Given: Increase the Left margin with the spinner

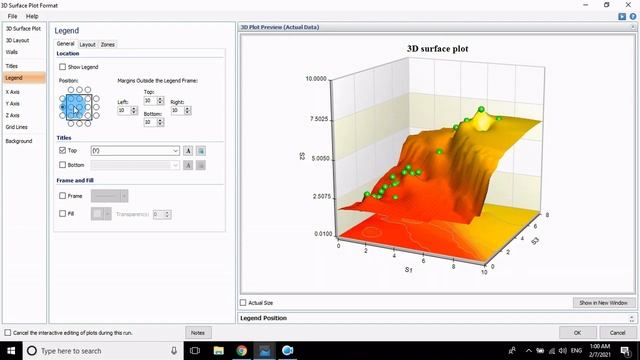Looking at the screenshot, I should click(133, 109).
